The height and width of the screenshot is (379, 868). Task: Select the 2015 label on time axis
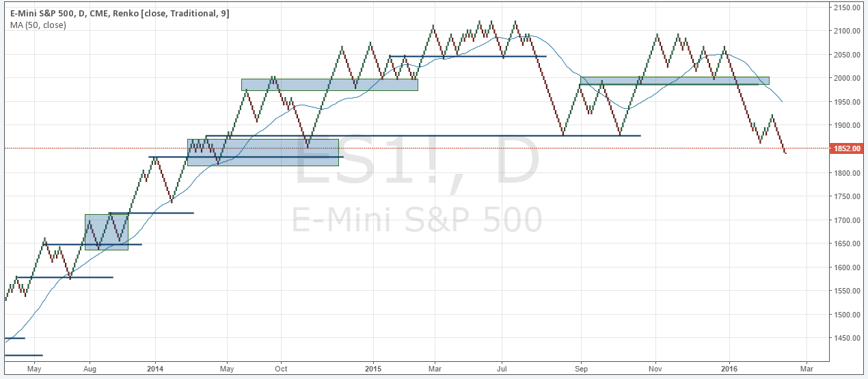372,367
